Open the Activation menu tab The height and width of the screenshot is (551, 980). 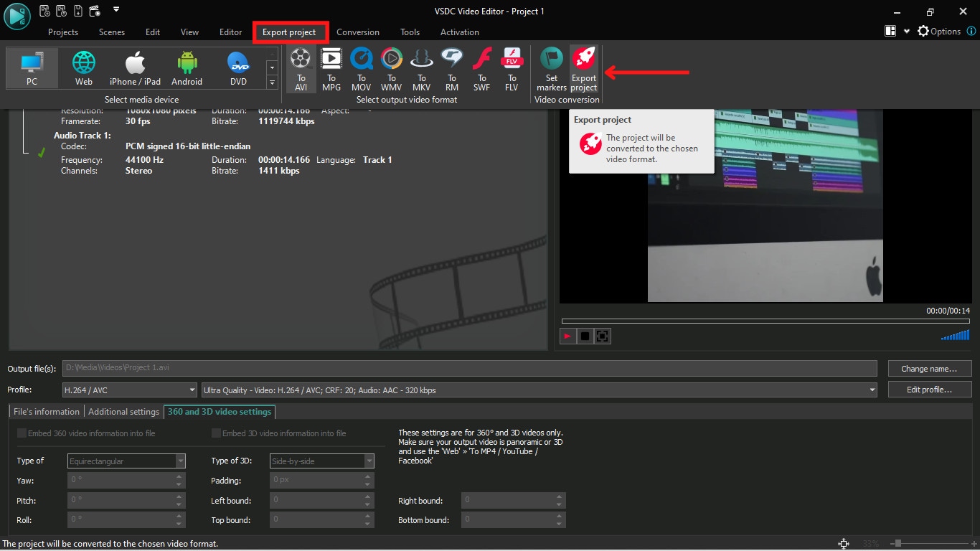(x=460, y=32)
